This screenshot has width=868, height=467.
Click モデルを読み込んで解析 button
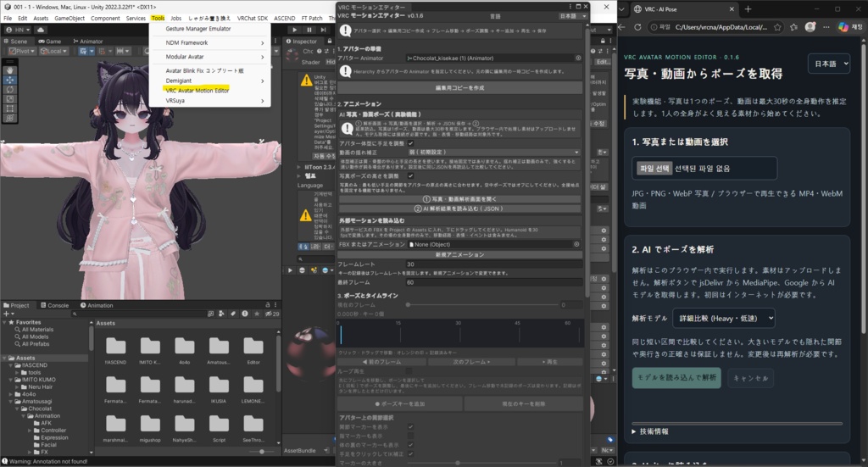click(x=676, y=377)
